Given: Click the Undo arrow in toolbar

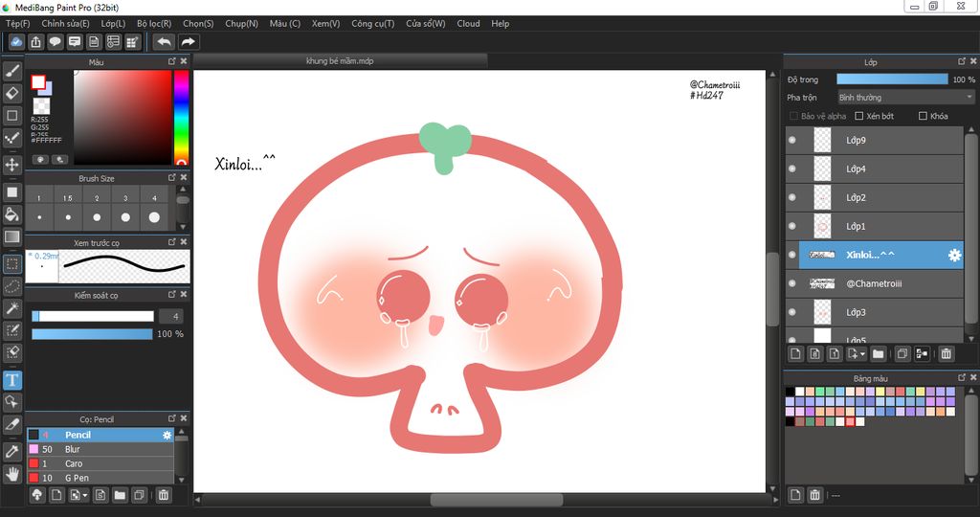Looking at the screenshot, I should pyautogui.click(x=164, y=42).
